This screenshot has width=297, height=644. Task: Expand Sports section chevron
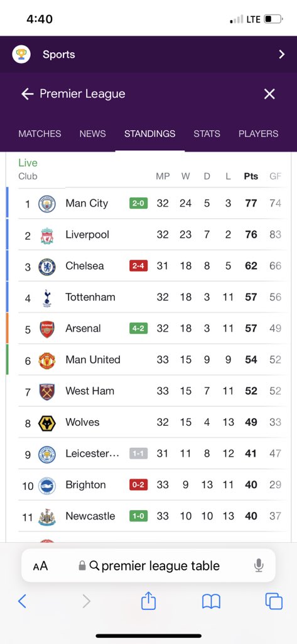pyautogui.click(x=281, y=54)
